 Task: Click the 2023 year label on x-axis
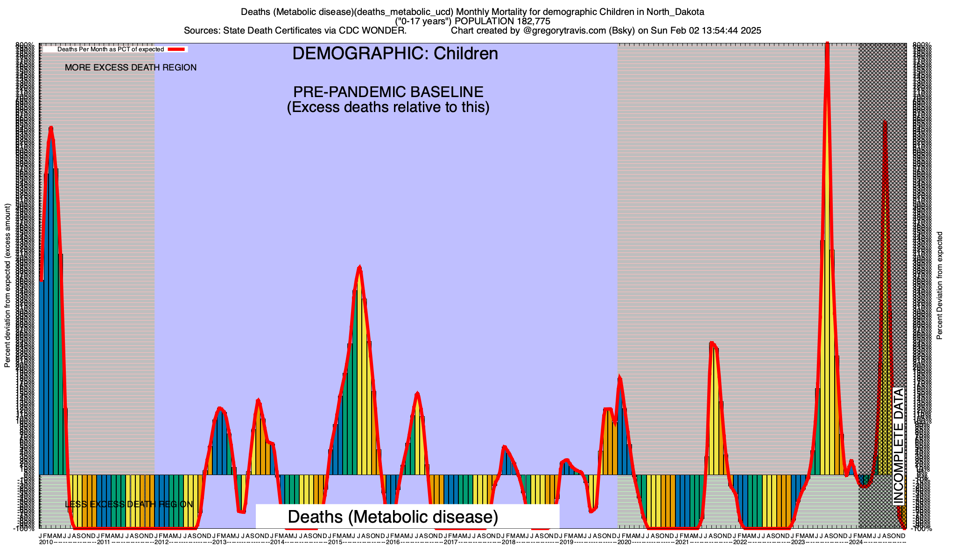[x=798, y=542]
